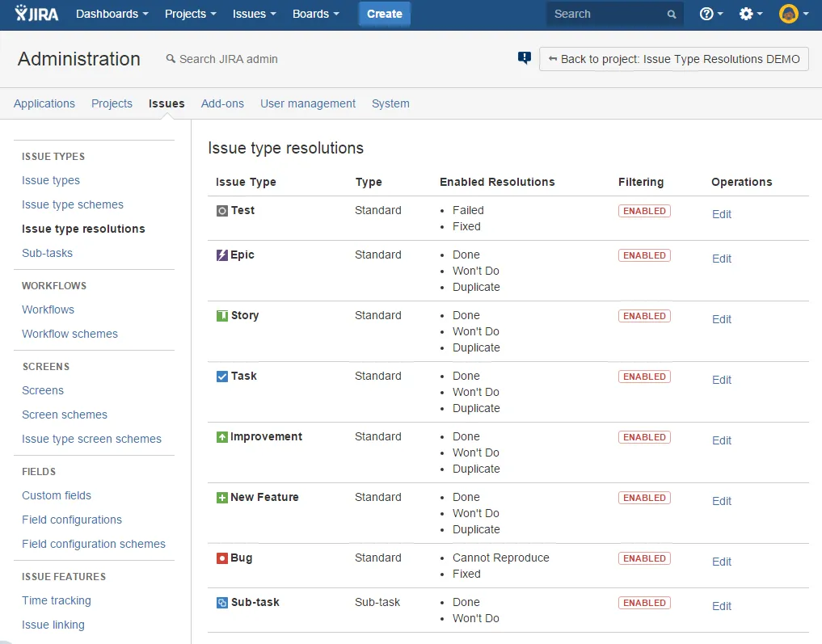The height and width of the screenshot is (644, 822).
Task: Click the Failed resolution in Test row
Action: 468,210
